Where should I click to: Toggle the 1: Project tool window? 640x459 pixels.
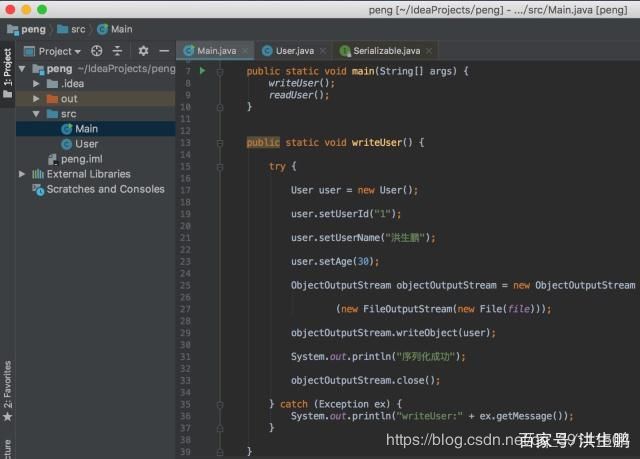tap(7, 73)
